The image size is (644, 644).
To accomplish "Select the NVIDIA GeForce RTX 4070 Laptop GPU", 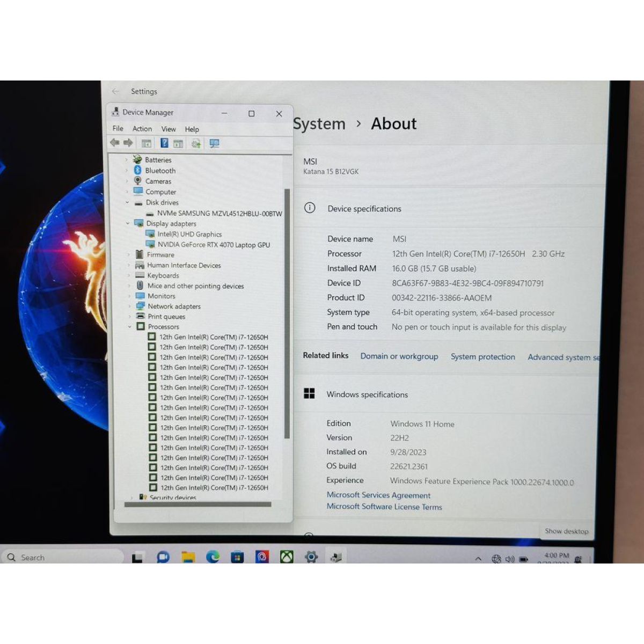I will (x=213, y=245).
